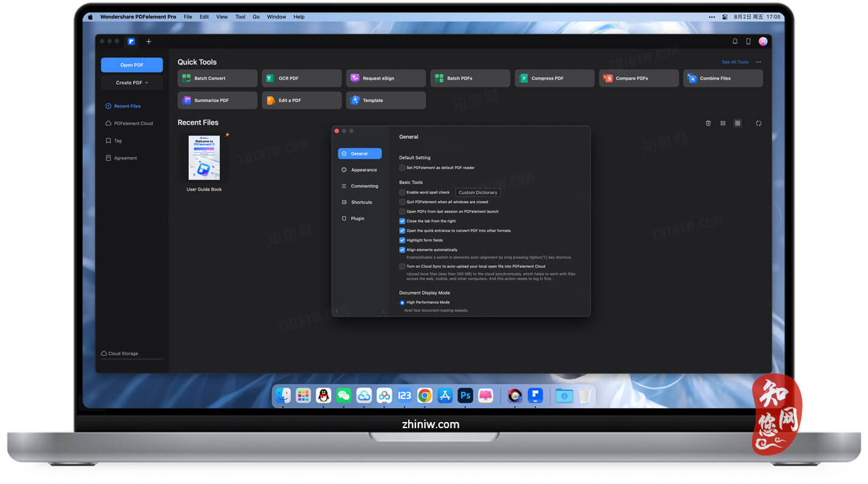Screen dimensions: 868x484
Task: Start the Compress PDF tool
Action: point(555,78)
